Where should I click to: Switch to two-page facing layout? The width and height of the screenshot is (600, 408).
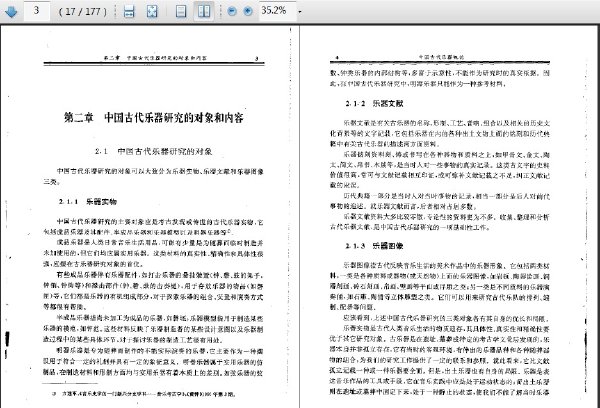(x=204, y=11)
